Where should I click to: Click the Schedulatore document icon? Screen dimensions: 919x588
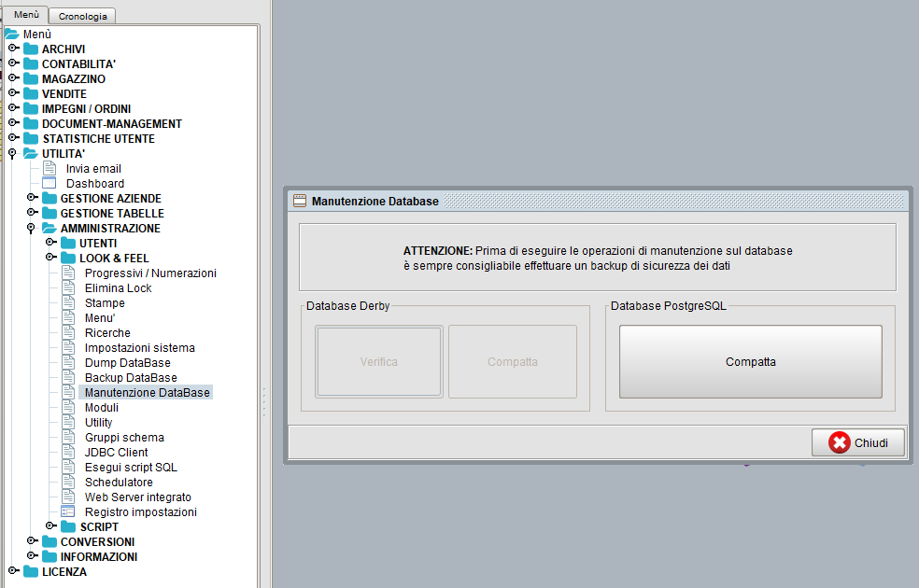(x=68, y=482)
